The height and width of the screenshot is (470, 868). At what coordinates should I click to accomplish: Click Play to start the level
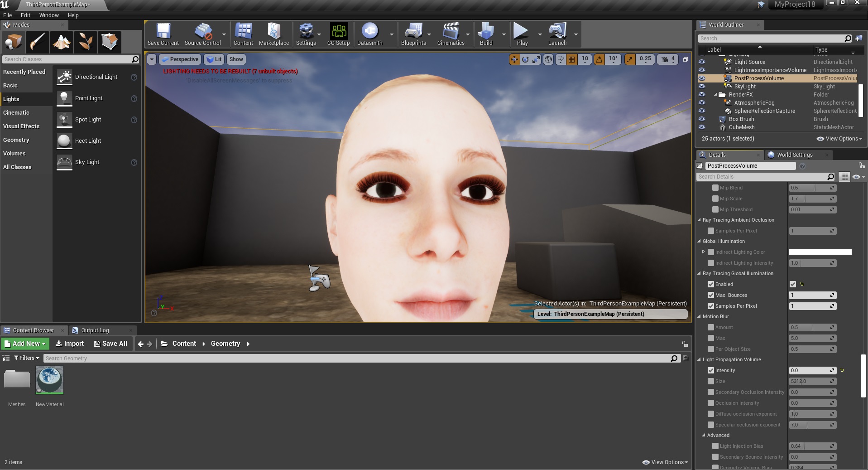(x=522, y=34)
